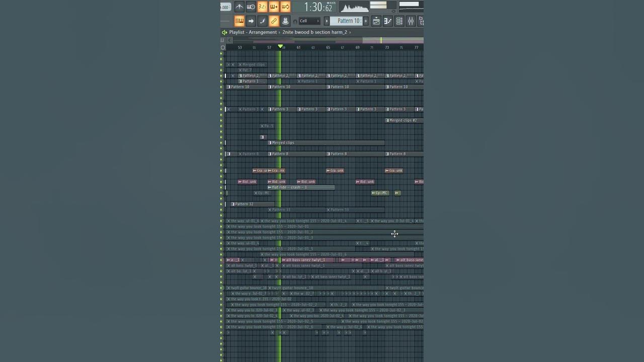Toggle the 3-2-1 recording countdown
644x362 pixels.
pyautogui.click(x=262, y=7)
